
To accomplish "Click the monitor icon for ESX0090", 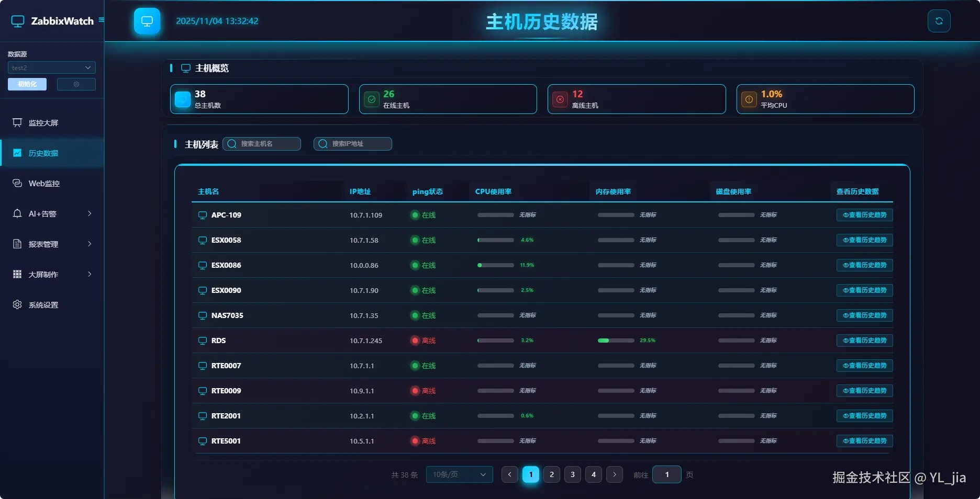I will point(203,290).
